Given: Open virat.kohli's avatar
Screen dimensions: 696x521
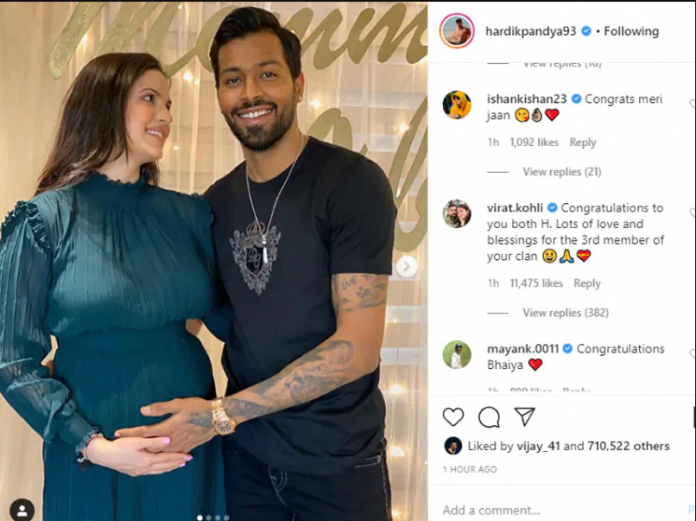Looking at the screenshot, I should click(457, 213).
